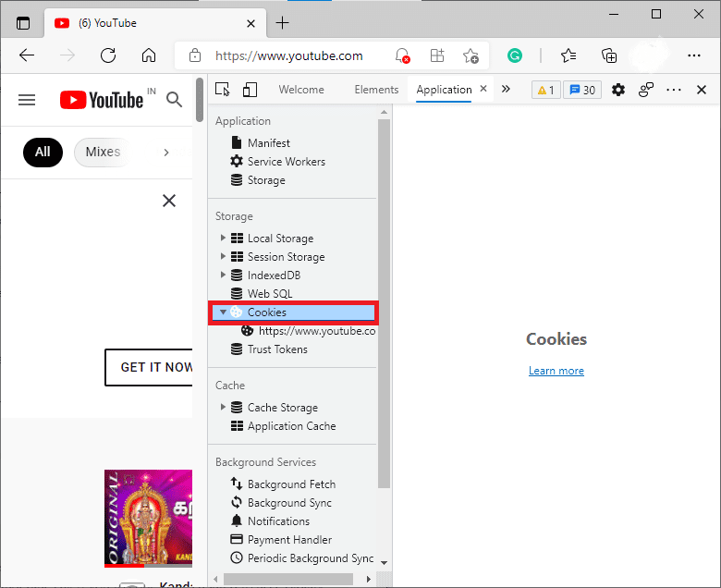Show next filter chips arrow
Screen dimensions: 721x588
coord(166,153)
